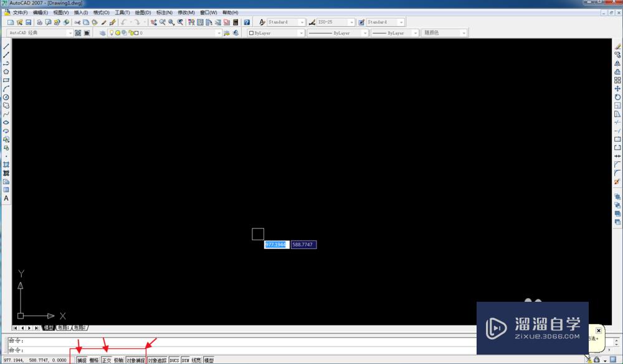Switch to the 布局1 layout tab
This screenshot has height=364, width=623.
pyautogui.click(x=64, y=327)
